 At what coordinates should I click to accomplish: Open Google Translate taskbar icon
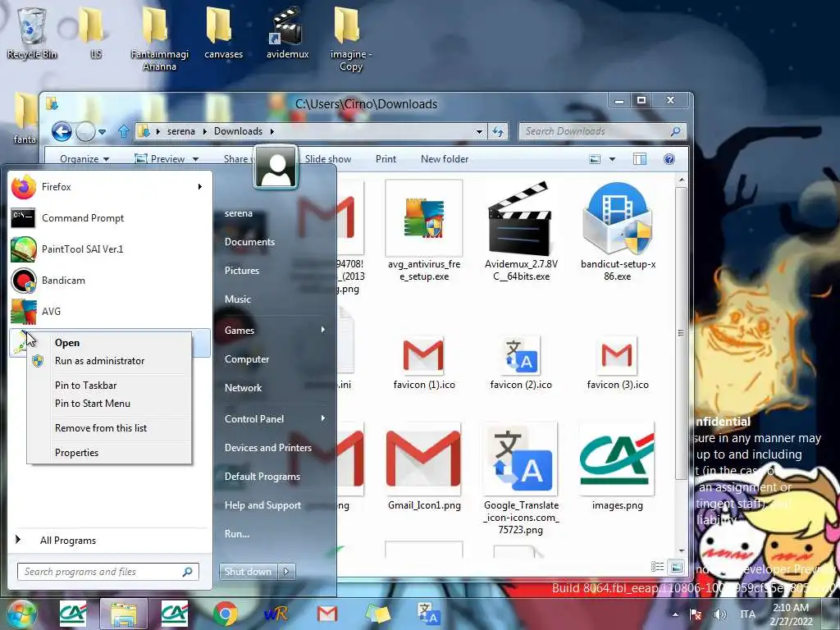point(428,614)
